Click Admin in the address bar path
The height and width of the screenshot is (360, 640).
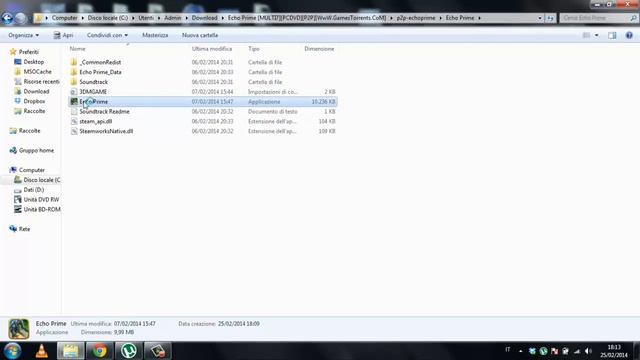coord(172,18)
